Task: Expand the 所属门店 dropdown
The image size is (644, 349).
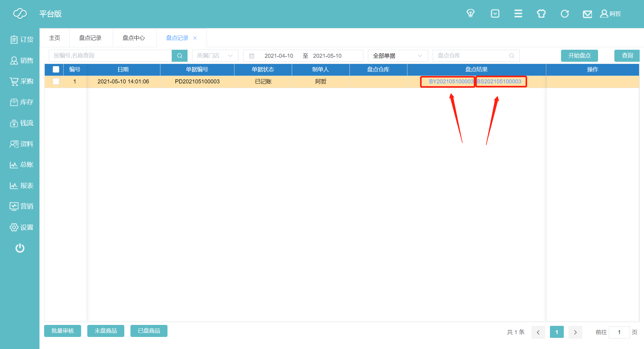Action: pos(215,56)
